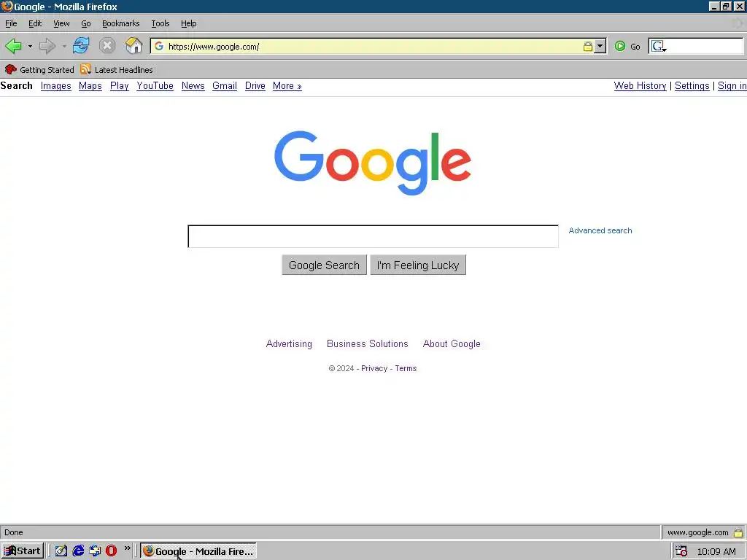The image size is (747, 560).
Task: Open the Go menu
Action: point(86,23)
